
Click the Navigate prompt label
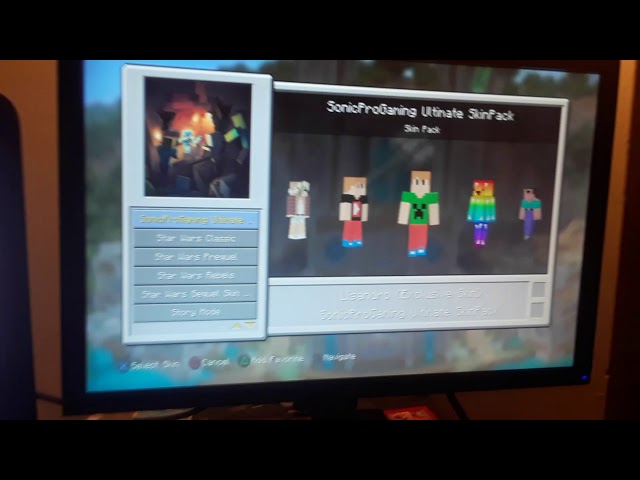point(339,357)
